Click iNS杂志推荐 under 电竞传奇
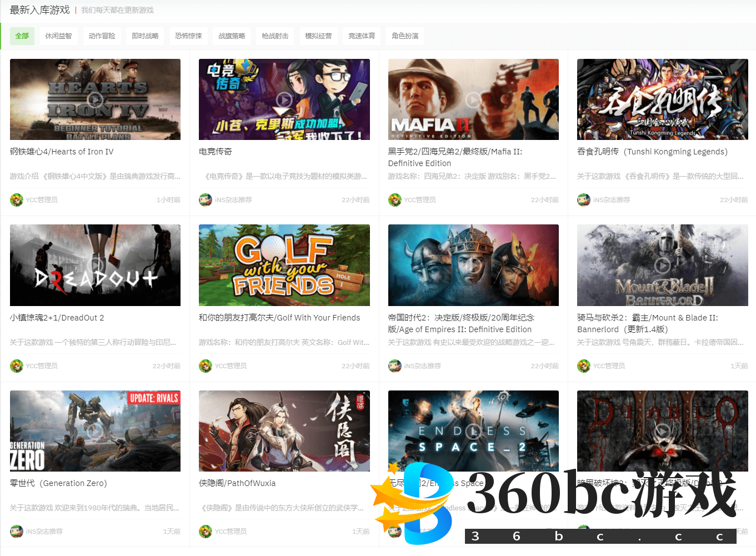The width and height of the screenshot is (756, 556). coord(233,199)
